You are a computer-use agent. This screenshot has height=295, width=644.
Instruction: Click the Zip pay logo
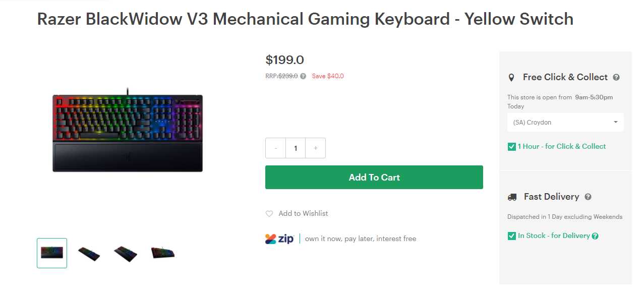pos(279,239)
